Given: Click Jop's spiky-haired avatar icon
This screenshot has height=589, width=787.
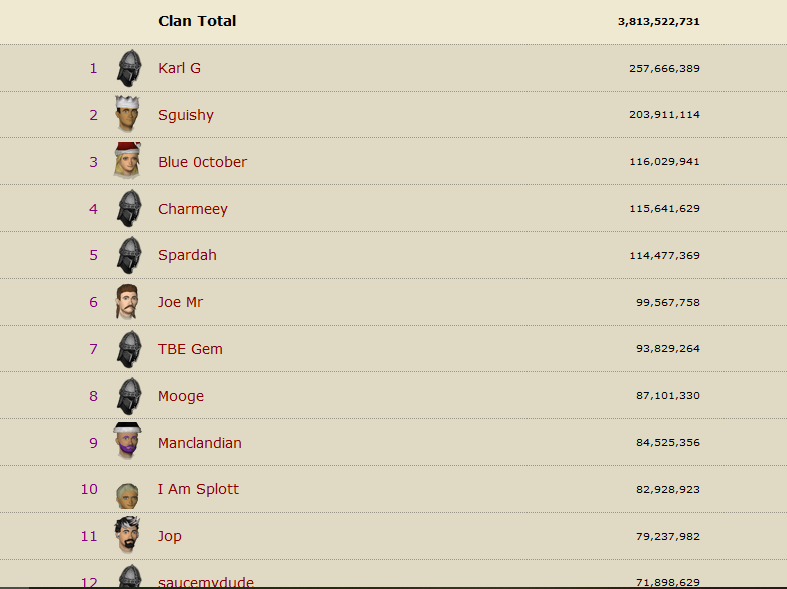Looking at the screenshot, I should tap(126, 536).
